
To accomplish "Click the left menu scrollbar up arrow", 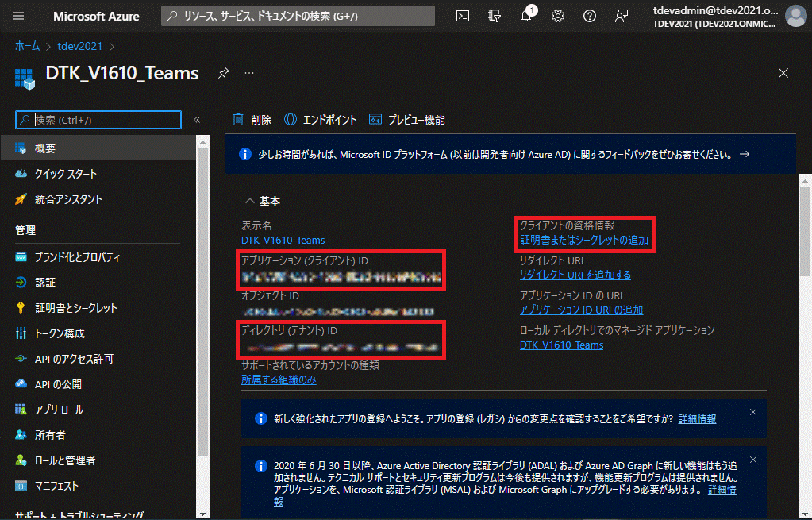I will (203, 141).
